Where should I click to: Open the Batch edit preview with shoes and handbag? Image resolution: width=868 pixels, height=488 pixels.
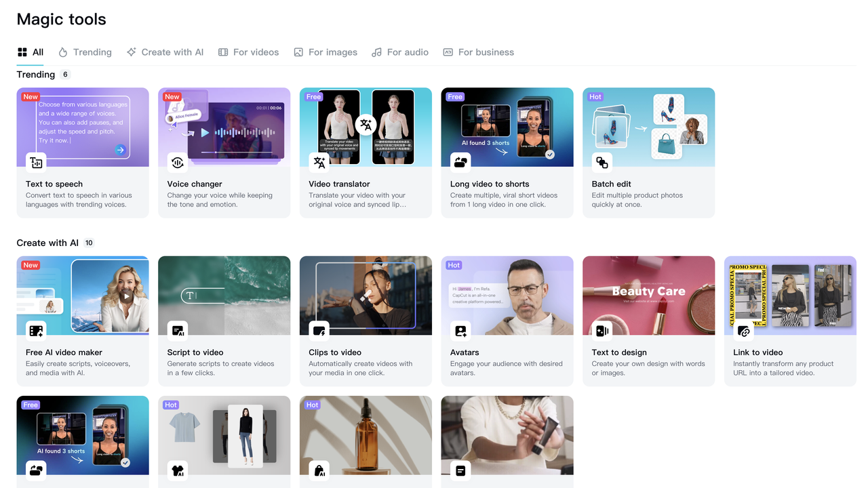coord(649,127)
